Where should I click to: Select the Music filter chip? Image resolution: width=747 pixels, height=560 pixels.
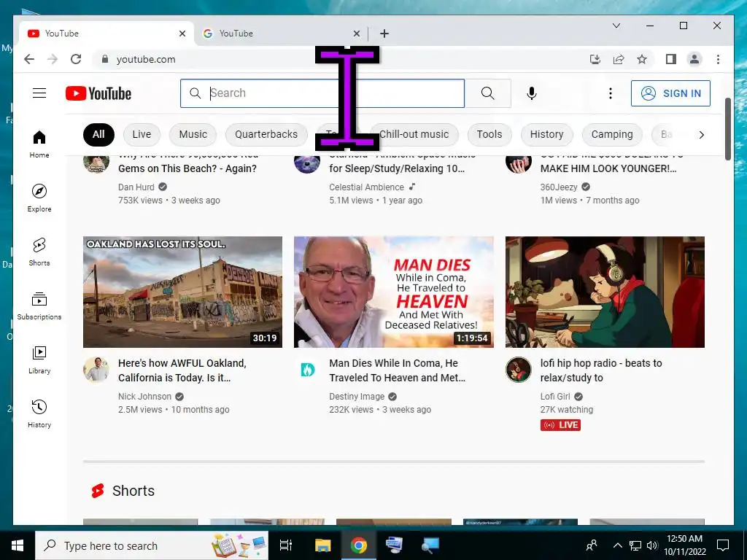pyautogui.click(x=193, y=134)
